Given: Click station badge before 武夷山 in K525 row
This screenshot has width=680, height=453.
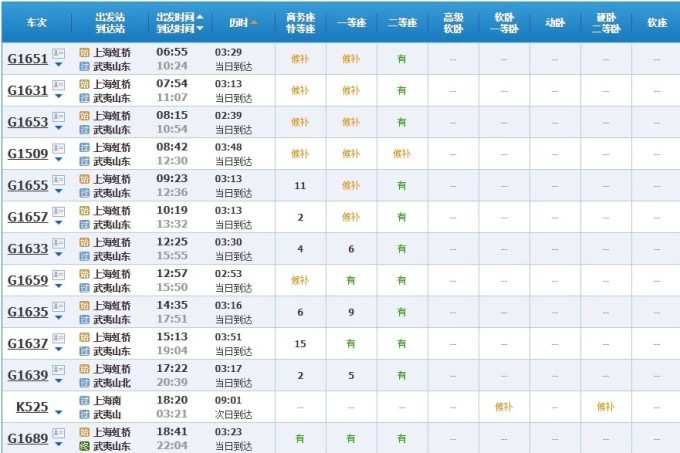Looking at the screenshot, I should [85, 415].
